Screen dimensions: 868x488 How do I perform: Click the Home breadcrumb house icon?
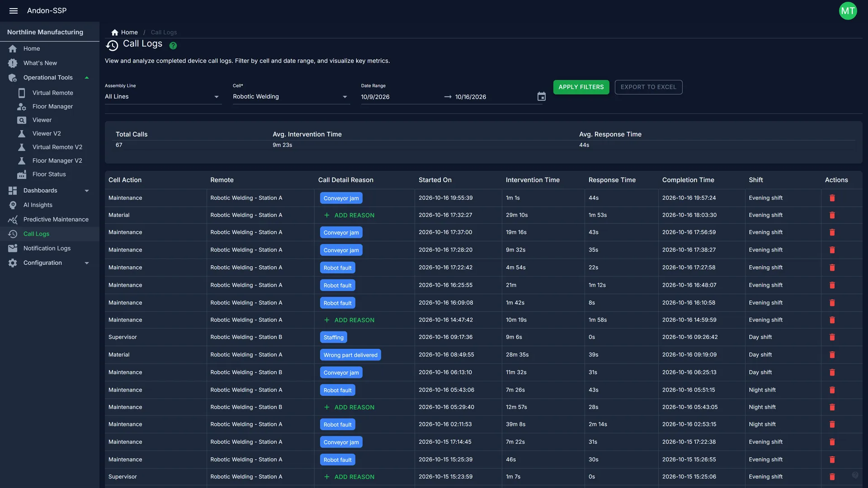[x=115, y=33]
